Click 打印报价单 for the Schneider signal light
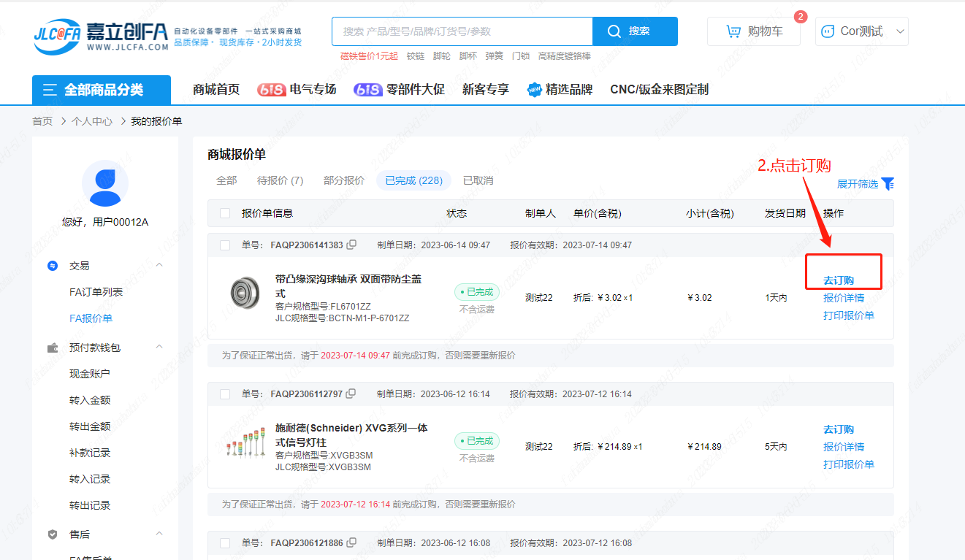Screen dimensions: 965x560 coord(848,464)
